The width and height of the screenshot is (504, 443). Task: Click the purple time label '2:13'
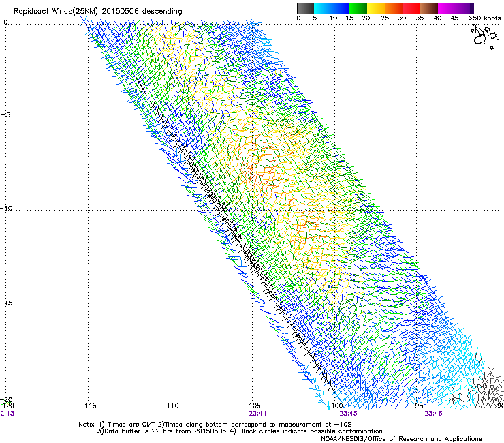(x=7, y=414)
